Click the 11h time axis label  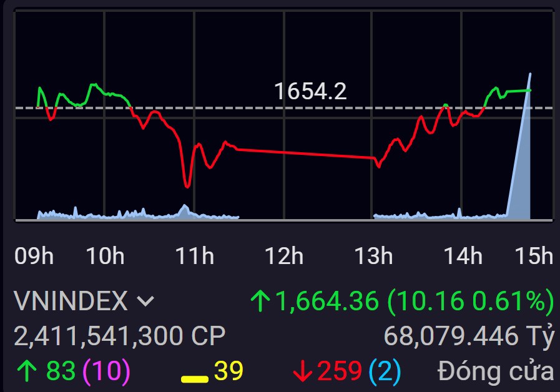195,256
